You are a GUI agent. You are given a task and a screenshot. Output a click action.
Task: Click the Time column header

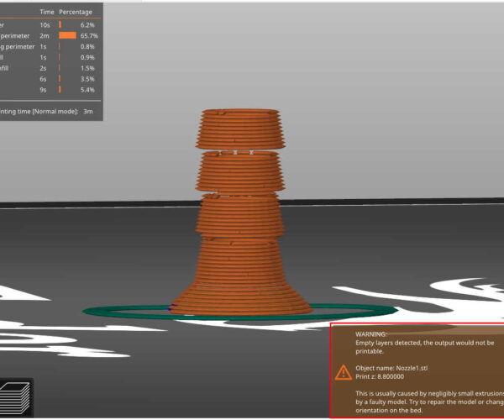pos(46,13)
